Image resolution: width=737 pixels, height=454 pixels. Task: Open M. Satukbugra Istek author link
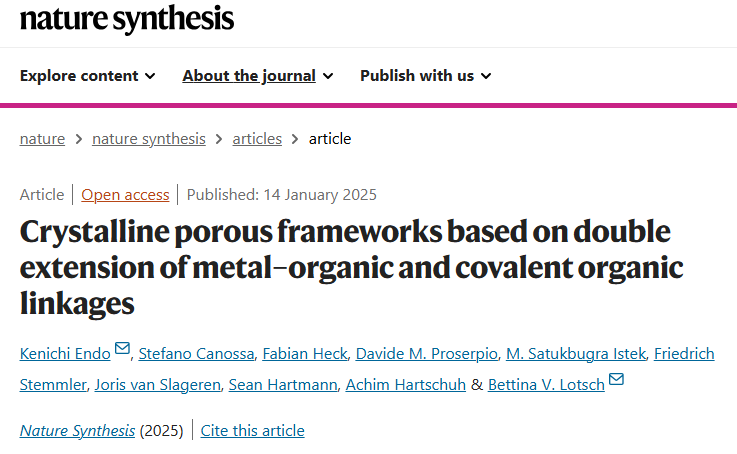click(576, 353)
